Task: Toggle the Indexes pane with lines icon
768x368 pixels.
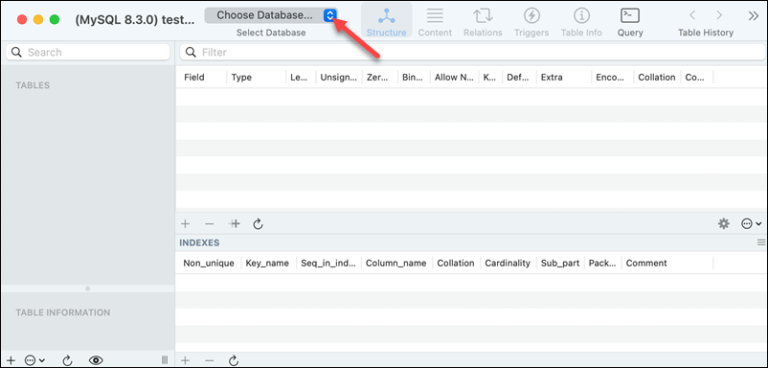Action: coord(761,242)
